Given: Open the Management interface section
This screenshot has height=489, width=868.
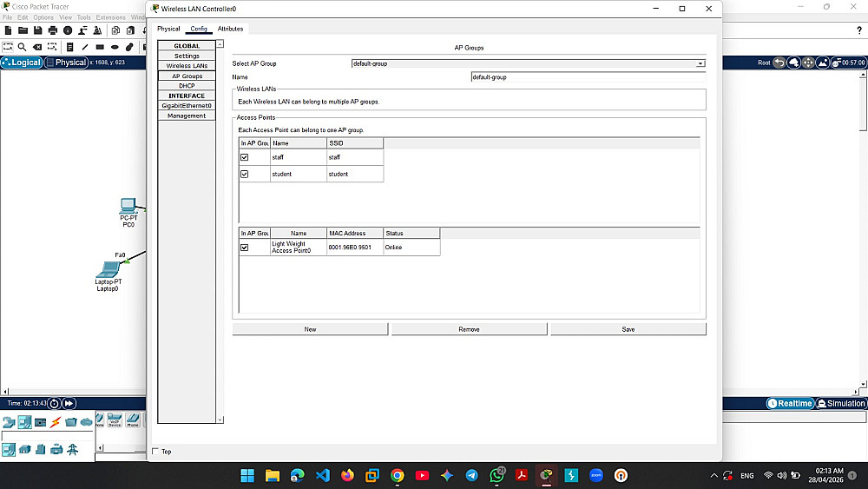Looking at the screenshot, I should 187,116.
